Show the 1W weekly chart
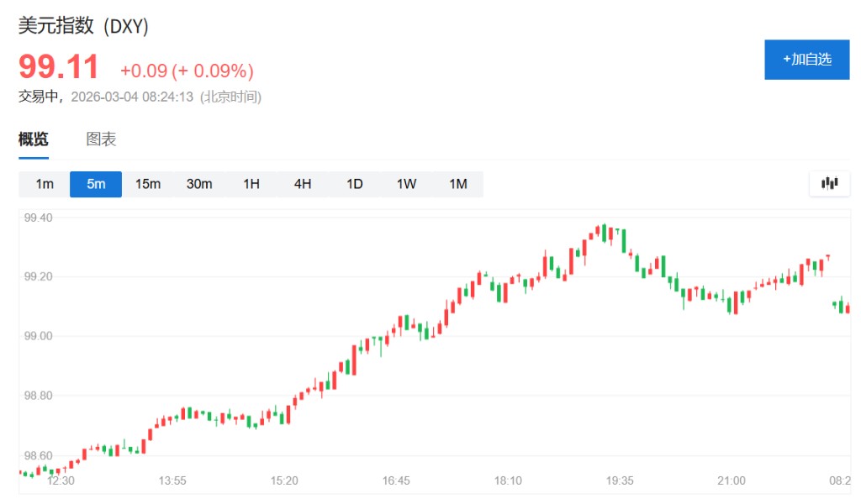Viewport: 861px width, 504px height. click(x=406, y=184)
